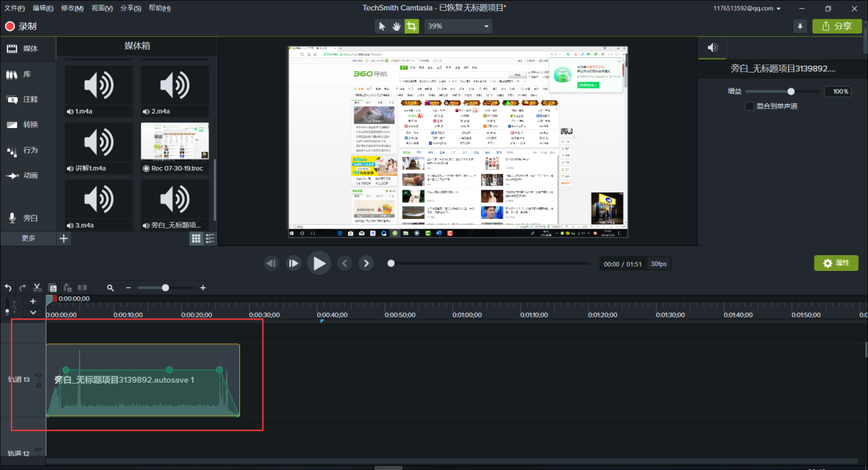868x470 pixels.
Task: Open the 视图(V) menu
Action: (102, 8)
